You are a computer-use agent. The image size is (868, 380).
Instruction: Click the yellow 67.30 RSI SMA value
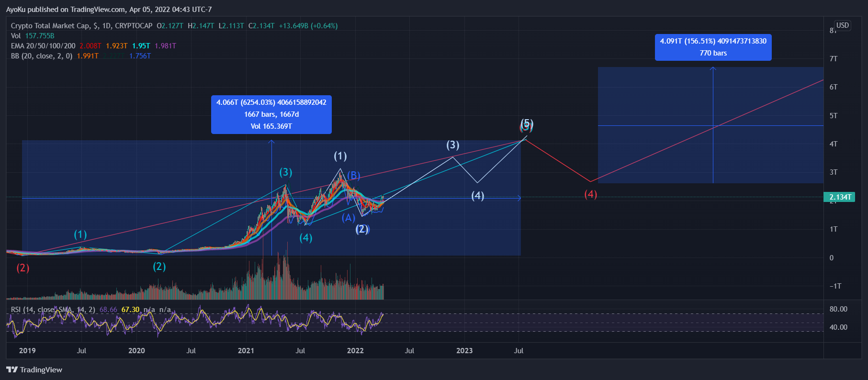(x=130, y=310)
